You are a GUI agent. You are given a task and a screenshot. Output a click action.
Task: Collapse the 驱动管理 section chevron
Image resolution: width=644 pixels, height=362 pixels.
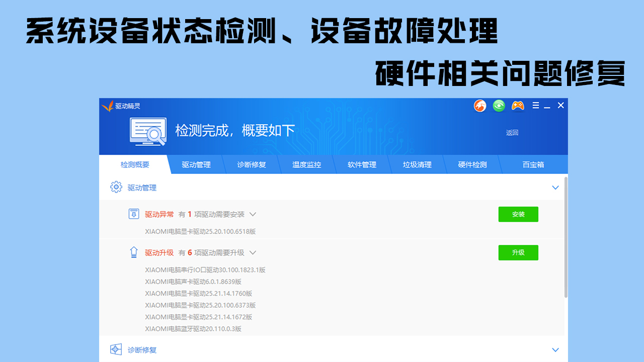click(x=555, y=187)
